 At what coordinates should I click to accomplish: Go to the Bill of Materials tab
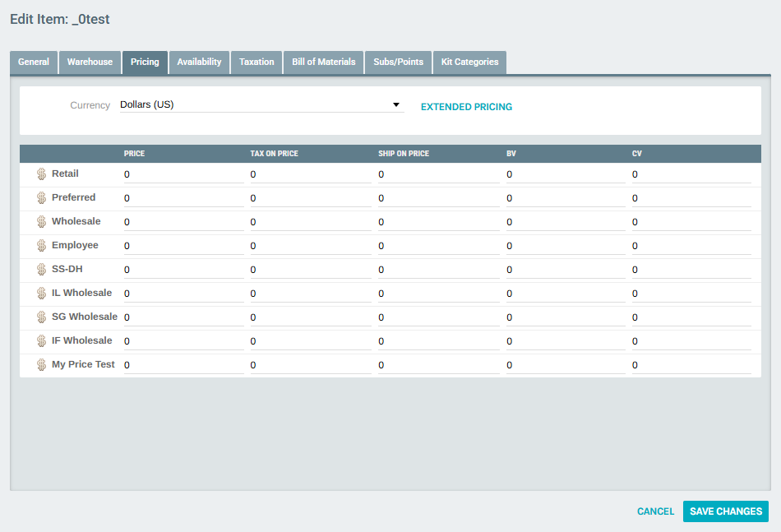(323, 62)
